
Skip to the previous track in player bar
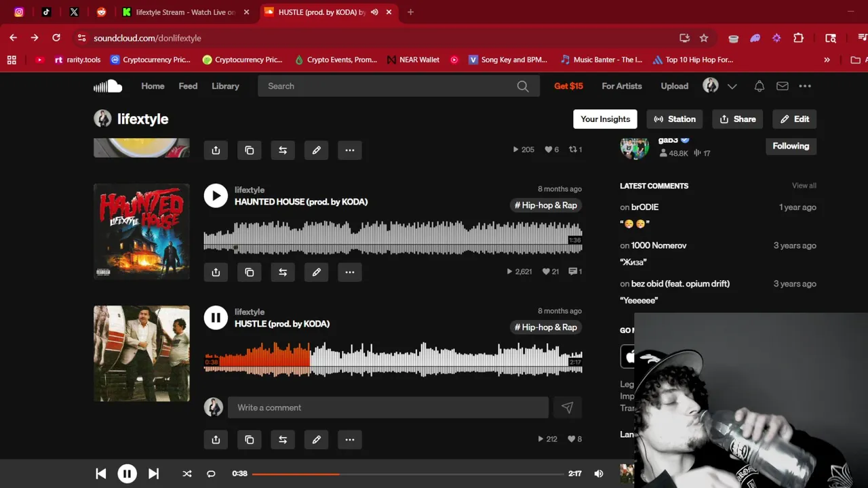(x=101, y=474)
